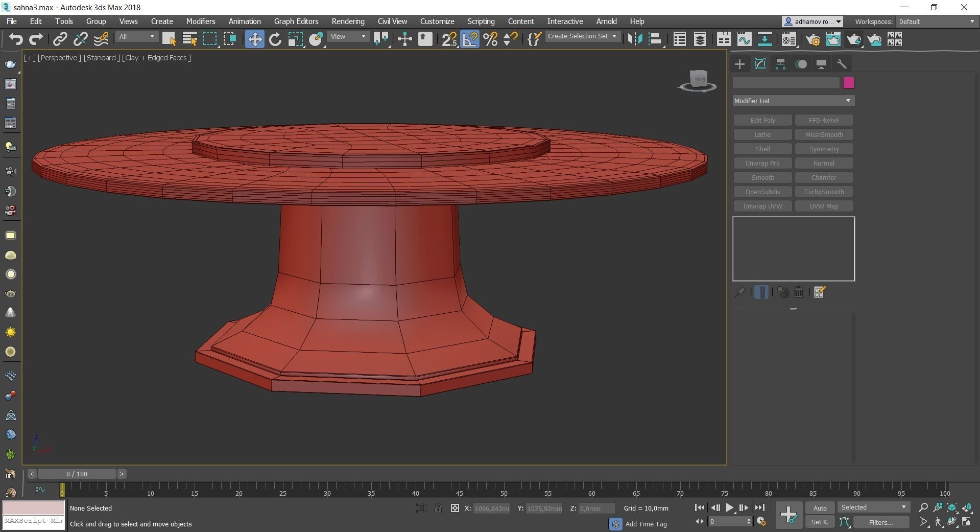Open the viewport [+] general menu
The width and height of the screenshot is (980, 532).
(30, 58)
